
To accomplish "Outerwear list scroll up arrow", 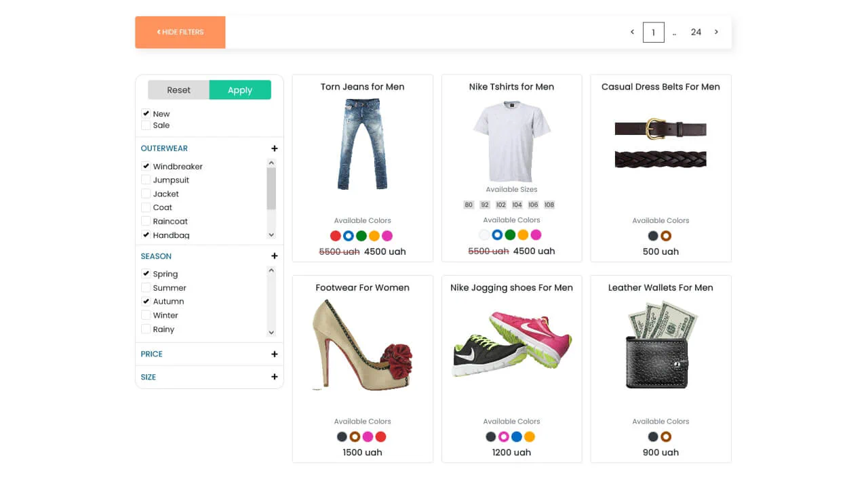I will pos(271,163).
